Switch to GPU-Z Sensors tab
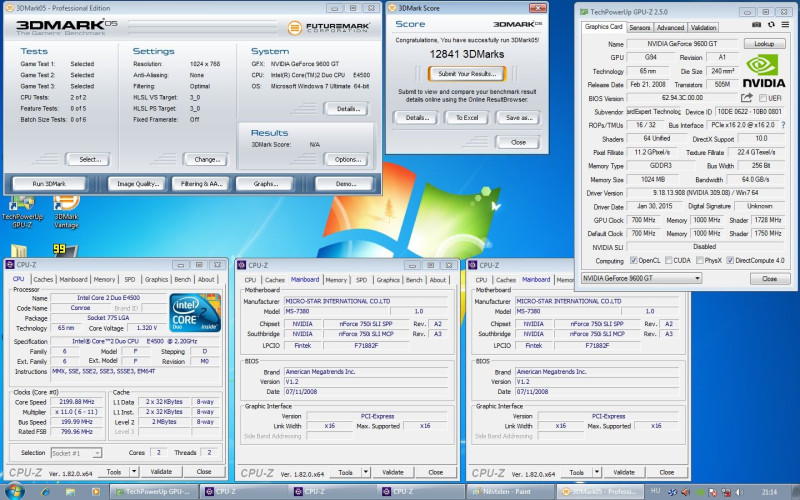The width and height of the screenshot is (800, 500). point(639,28)
